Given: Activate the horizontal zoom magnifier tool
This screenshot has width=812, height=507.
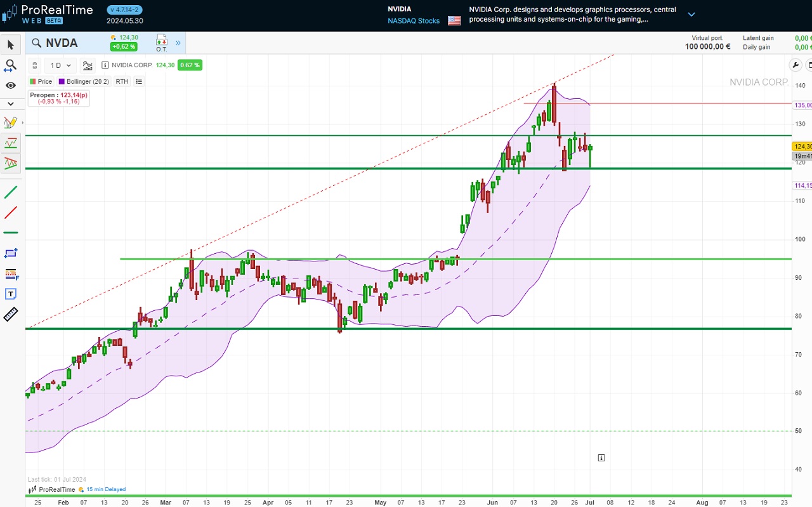Looking at the screenshot, I should [11, 65].
